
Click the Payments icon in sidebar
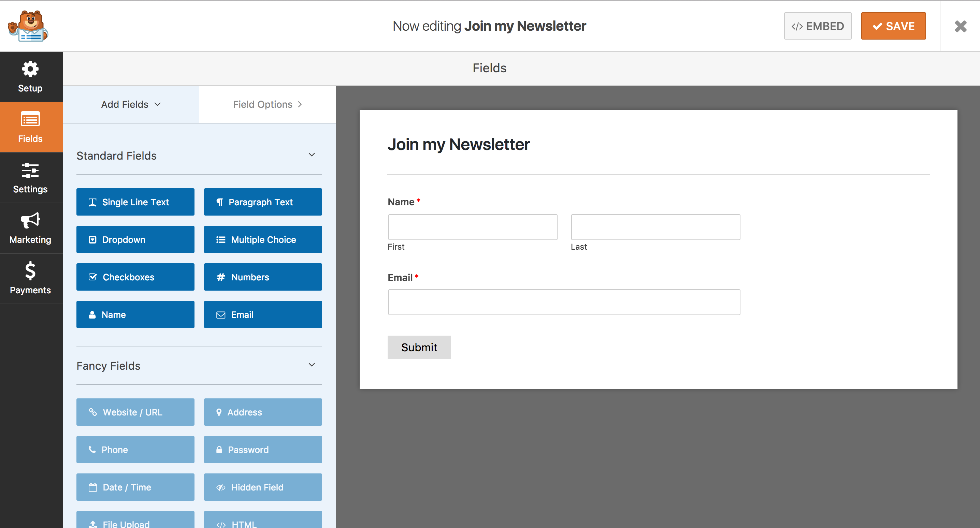click(30, 280)
